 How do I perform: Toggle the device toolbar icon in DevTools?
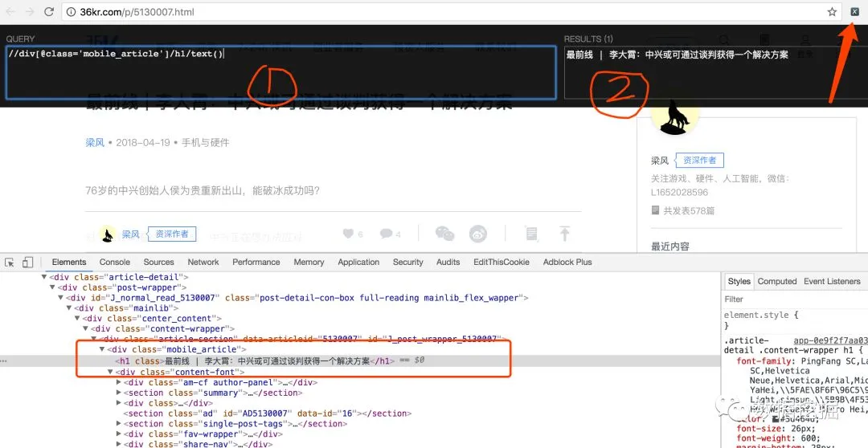(27, 263)
